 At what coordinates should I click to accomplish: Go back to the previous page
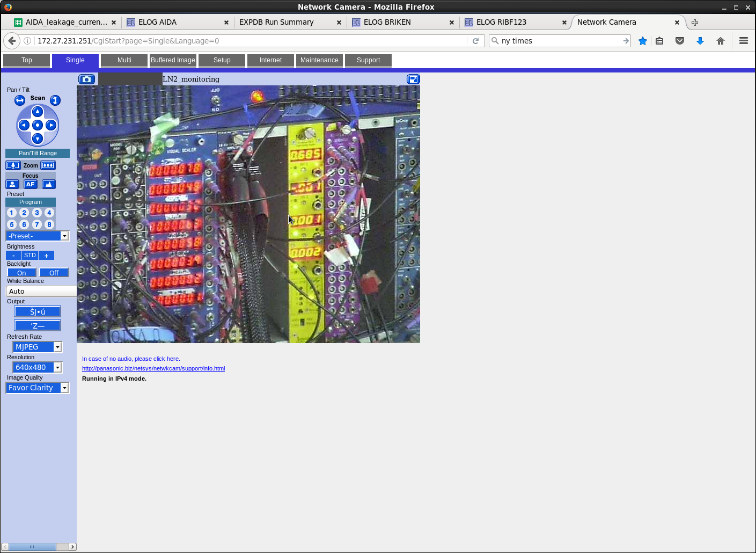click(x=12, y=41)
